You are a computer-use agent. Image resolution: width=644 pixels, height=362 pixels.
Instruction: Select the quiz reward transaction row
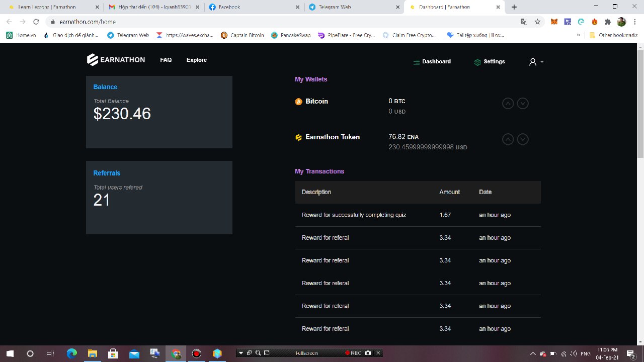click(x=418, y=215)
